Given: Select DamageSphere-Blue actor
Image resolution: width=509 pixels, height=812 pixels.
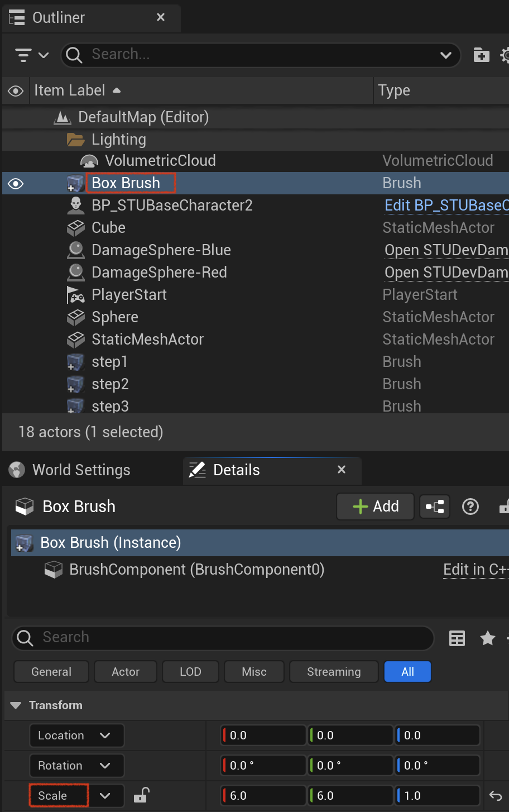Looking at the screenshot, I should (161, 250).
